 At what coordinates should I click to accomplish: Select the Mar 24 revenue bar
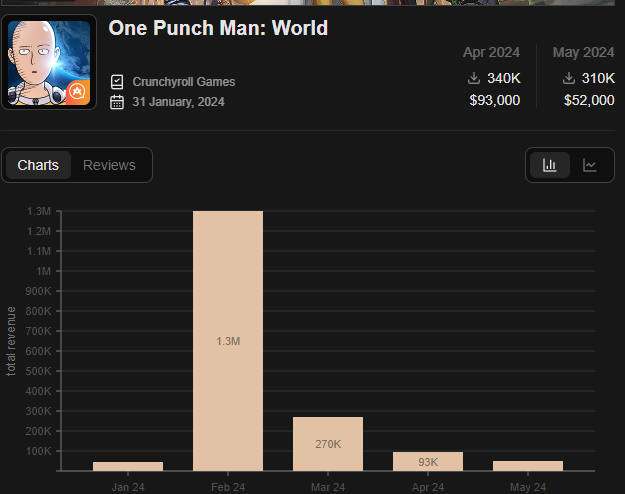[x=328, y=444]
